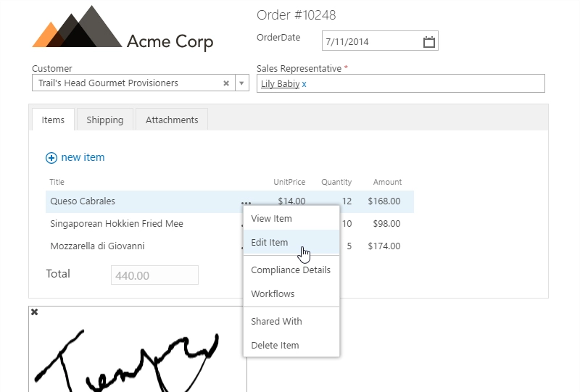This screenshot has height=392, width=580.
Task: Choose View Item from context menu
Action: point(271,219)
